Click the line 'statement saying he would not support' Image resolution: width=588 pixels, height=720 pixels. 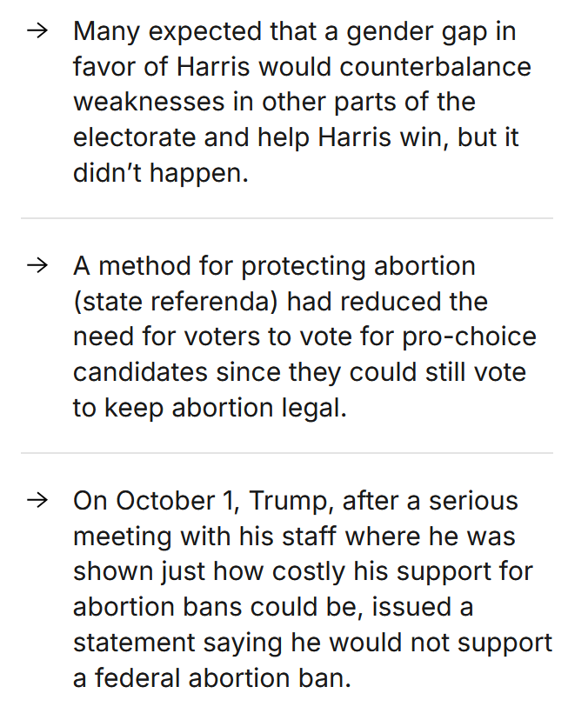click(312, 643)
